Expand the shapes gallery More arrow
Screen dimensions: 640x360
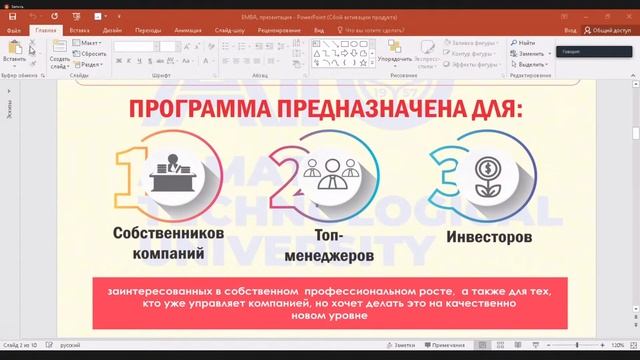pyautogui.click(x=372, y=63)
